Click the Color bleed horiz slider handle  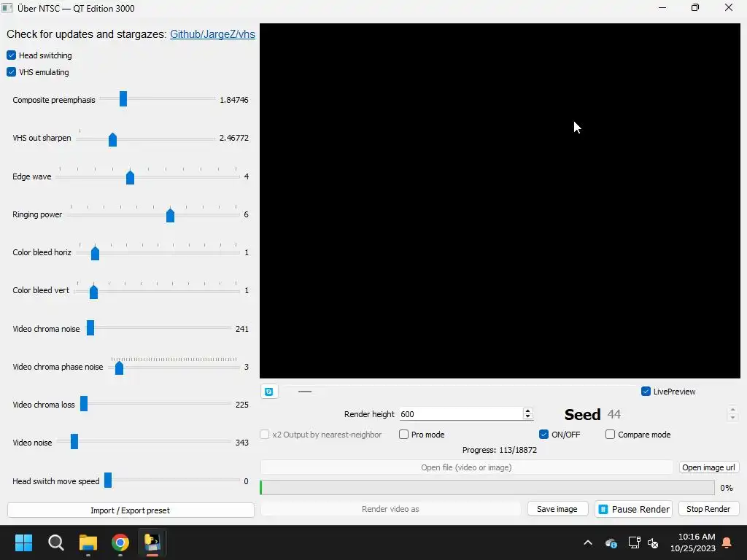pos(95,253)
